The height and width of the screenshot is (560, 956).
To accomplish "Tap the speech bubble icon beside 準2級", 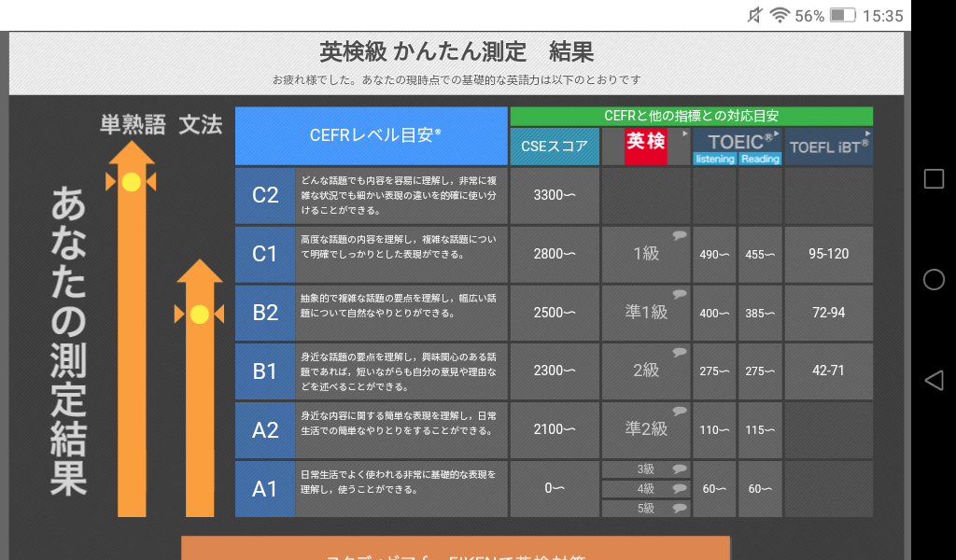I will (679, 412).
